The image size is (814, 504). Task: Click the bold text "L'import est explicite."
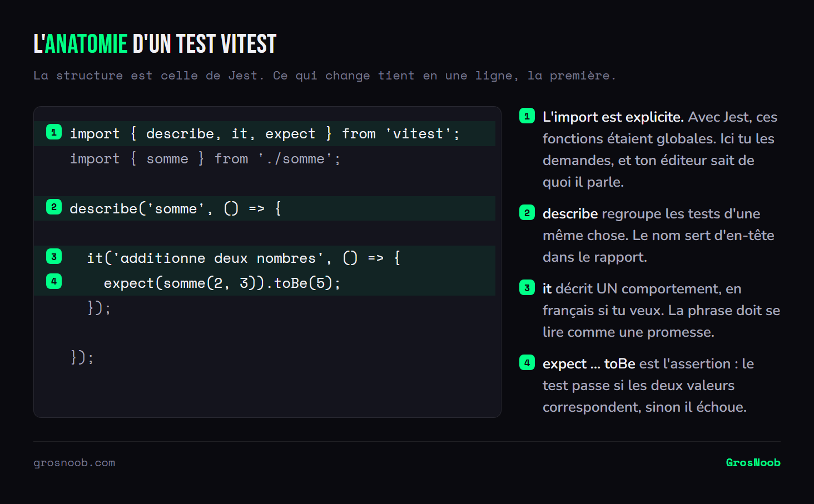pyautogui.click(x=613, y=117)
